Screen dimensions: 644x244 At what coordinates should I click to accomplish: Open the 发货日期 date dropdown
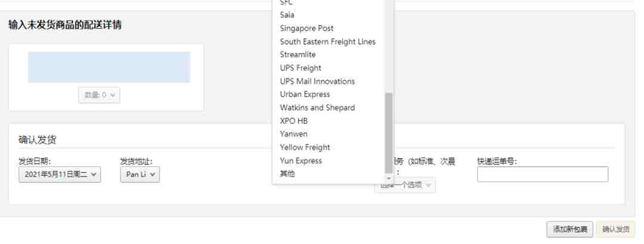(60, 175)
